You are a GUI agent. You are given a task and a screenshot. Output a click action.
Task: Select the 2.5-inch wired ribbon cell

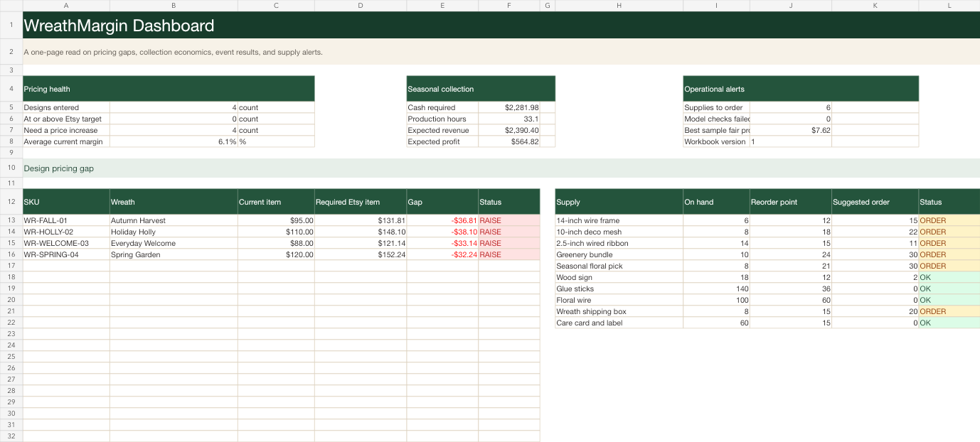click(619, 243)
